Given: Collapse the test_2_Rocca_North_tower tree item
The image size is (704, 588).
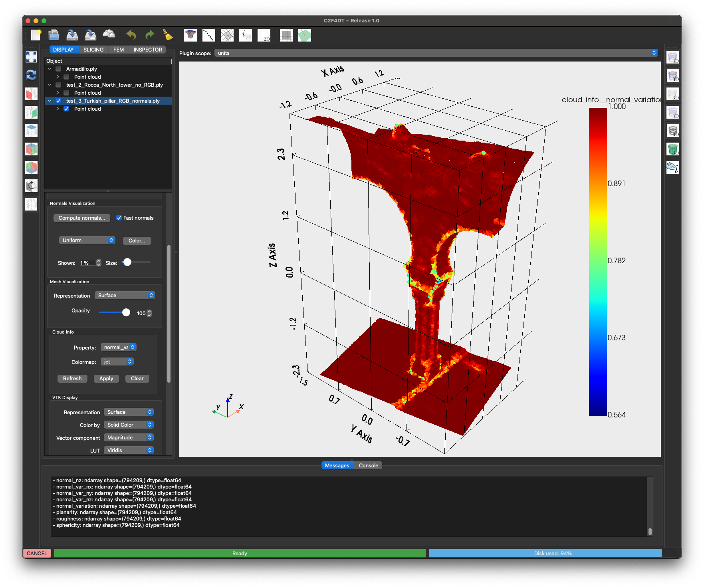Looking at the screenshot, I should [x=50, y=85].
